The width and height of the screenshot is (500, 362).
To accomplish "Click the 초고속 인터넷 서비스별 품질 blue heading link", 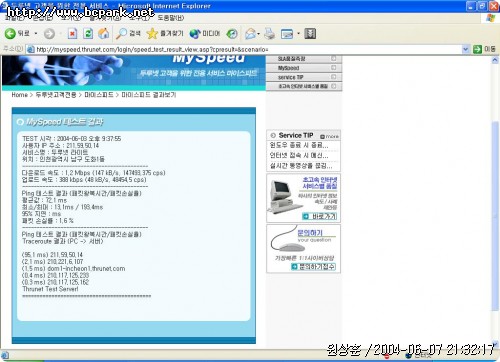I will 320,183.
